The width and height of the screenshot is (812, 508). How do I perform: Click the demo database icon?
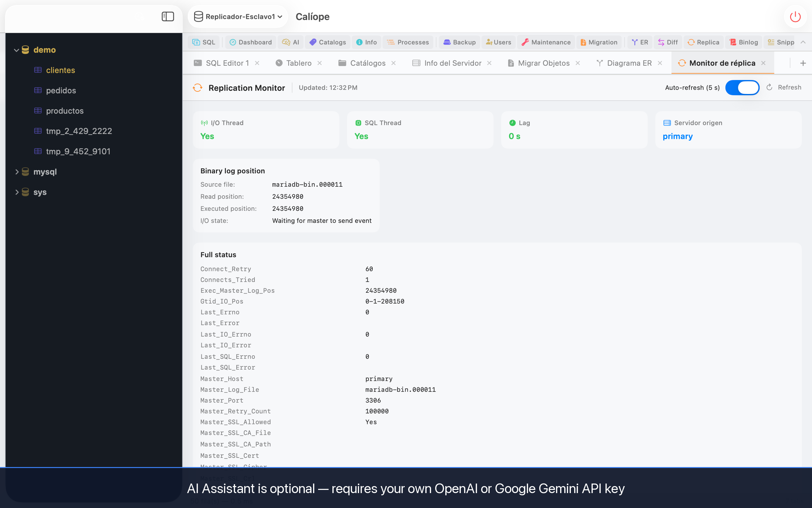[x=25, y=50]
